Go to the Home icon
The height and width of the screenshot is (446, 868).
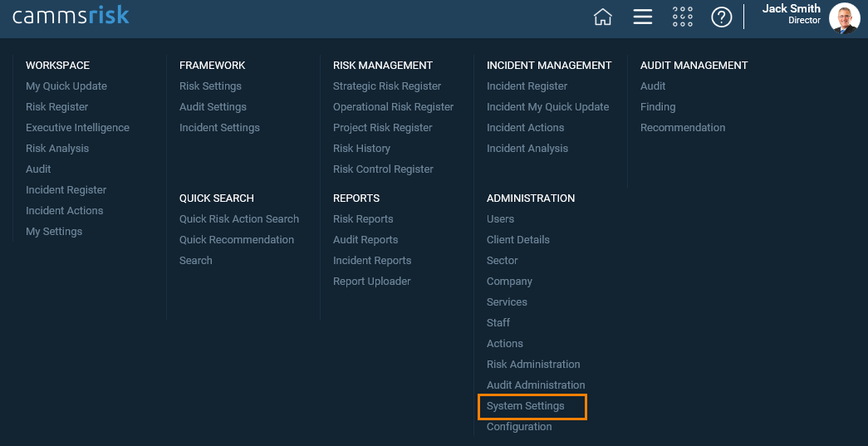pyautogui.click(x=603, y=17)
